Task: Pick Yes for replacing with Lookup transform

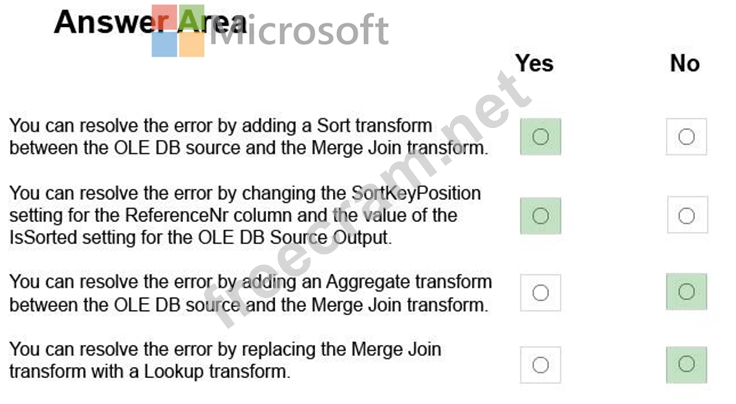Action: [540, 365]
